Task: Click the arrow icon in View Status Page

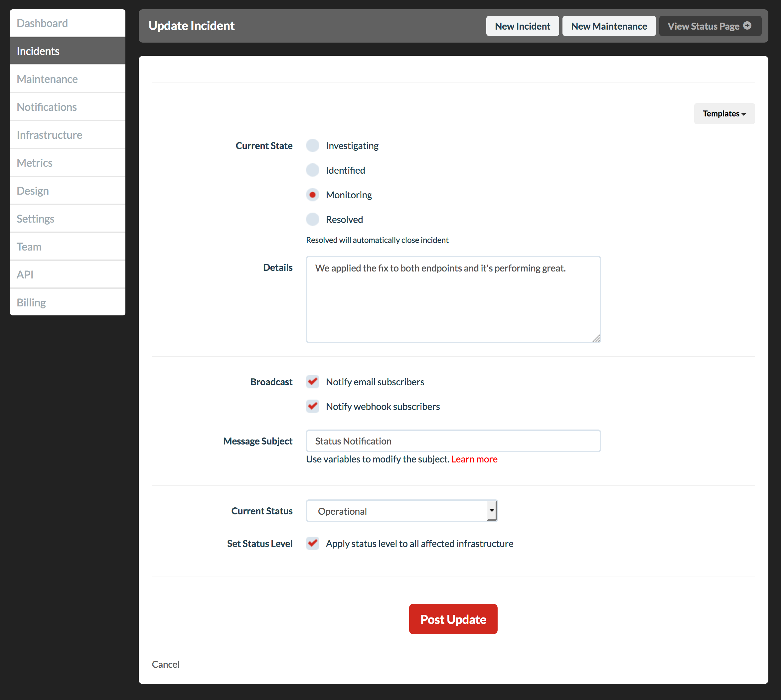Action: [747, 26]
